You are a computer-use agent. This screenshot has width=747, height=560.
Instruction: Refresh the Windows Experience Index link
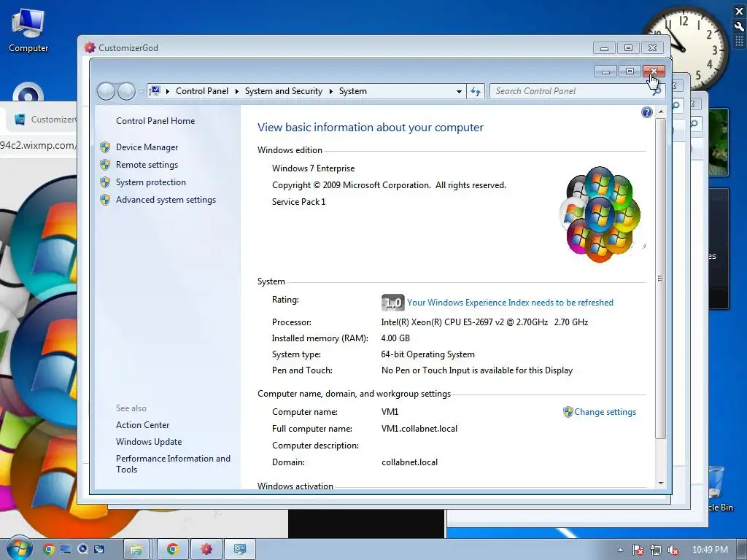(510, 303)
